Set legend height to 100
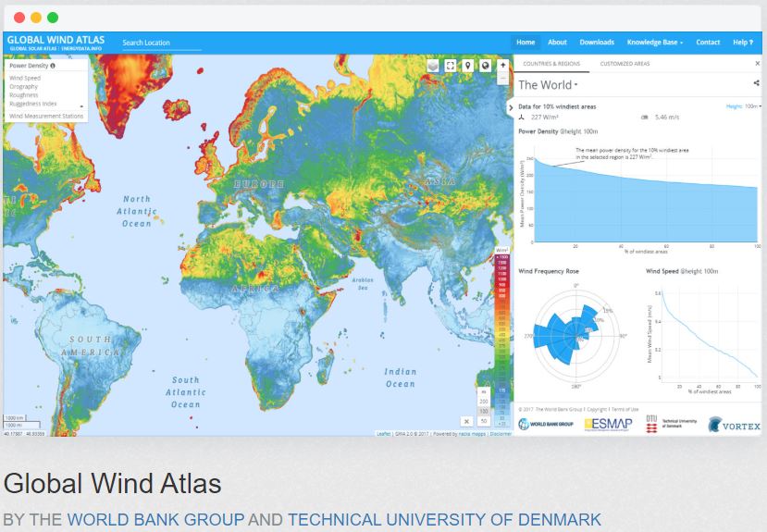Viewport: 767px width, 532px height. [x=484, y=411]
